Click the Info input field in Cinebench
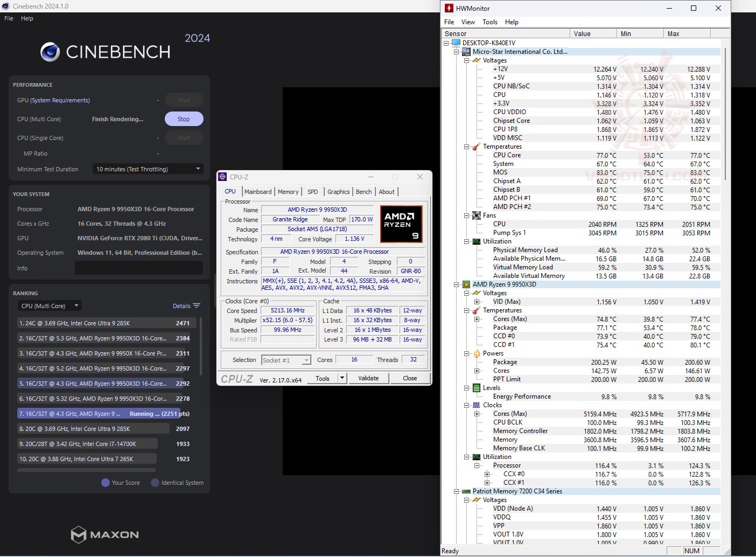Screen dimensions: 756x557 pyautogui.click(x=139, y=268)
